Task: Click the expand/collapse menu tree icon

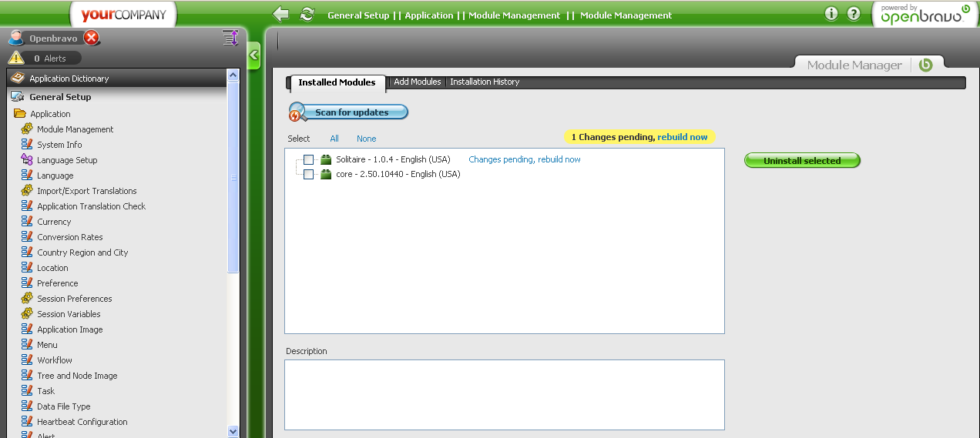Action: click(x=230, y=38)
